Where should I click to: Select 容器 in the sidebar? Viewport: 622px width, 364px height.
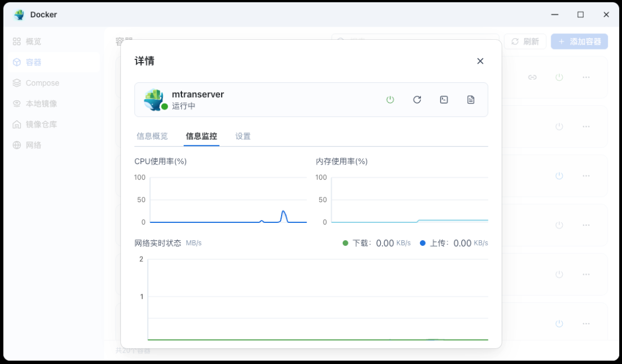click(33, 62)
